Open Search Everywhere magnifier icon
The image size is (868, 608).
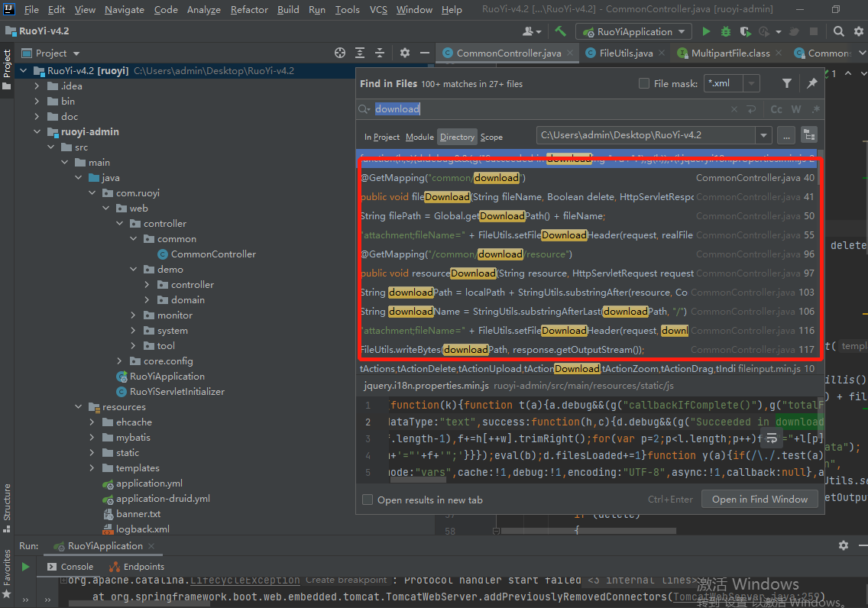(839, 31)
